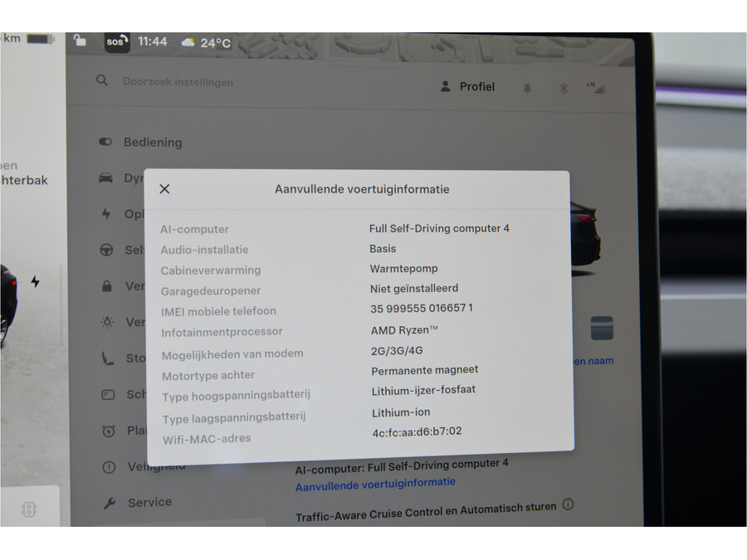This screenshot has height=560, width=747.
Task: Click the Aanvullende voertuiginformatie link
Action: pos(375,485)
